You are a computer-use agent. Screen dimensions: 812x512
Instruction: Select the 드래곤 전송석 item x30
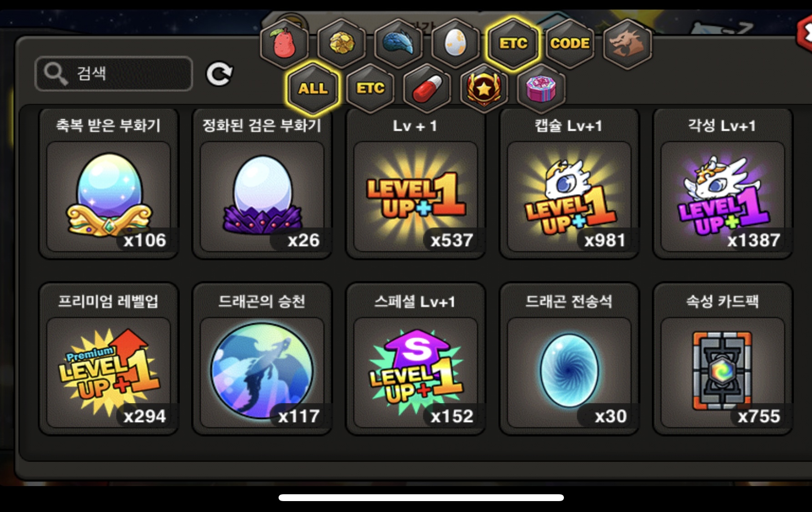pyautogui.click(x=569, y=359)
